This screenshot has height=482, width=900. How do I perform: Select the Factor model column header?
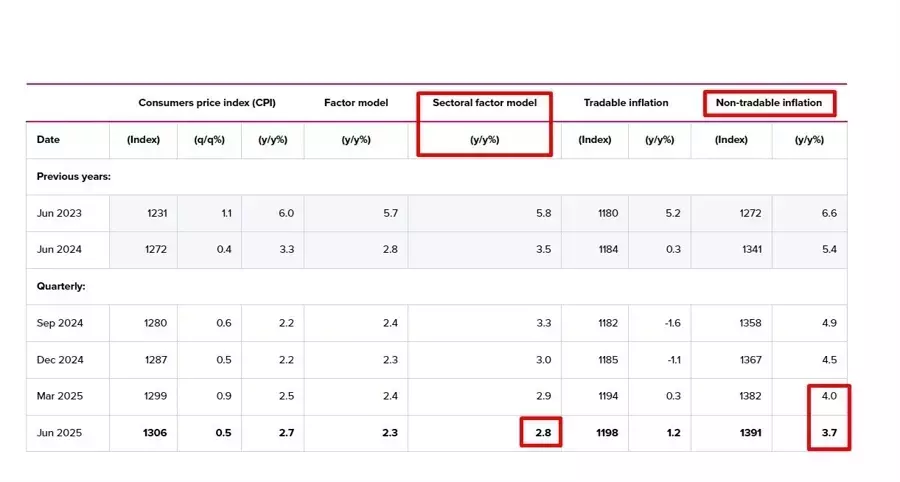click(x=356, y=103)
